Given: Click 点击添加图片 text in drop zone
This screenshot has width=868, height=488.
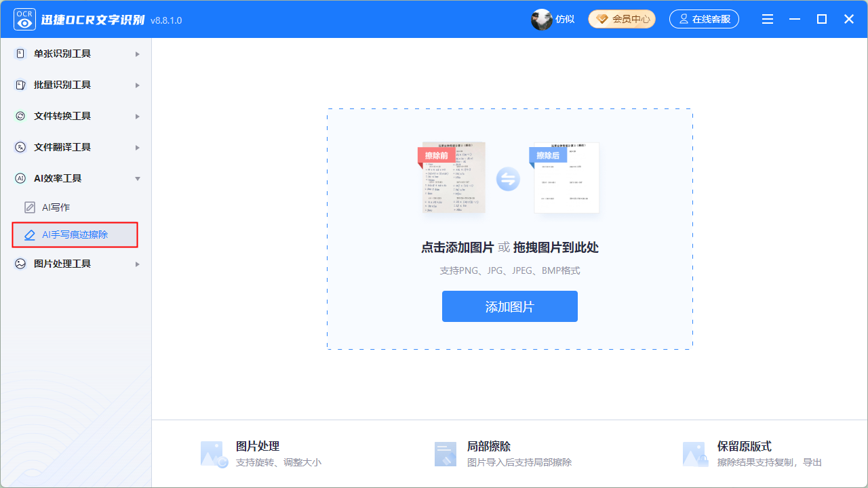Looking at the screenshot, I should pos(458,247).
